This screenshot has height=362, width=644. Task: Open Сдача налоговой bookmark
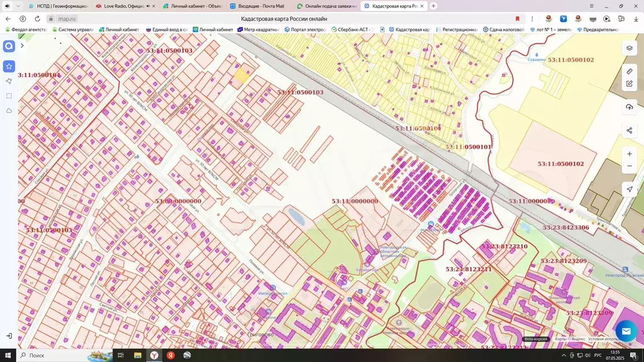[504, 30]
